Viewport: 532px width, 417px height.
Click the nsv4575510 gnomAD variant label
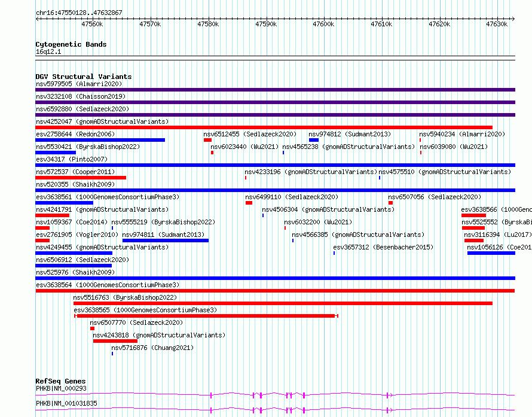(x=445, y=172)
